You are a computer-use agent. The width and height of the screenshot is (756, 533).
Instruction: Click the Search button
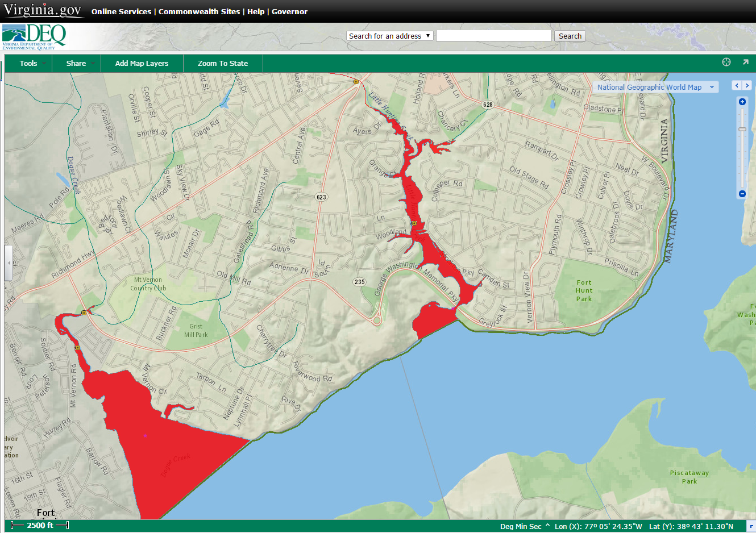pyautogui.click(x=570, y=36)
